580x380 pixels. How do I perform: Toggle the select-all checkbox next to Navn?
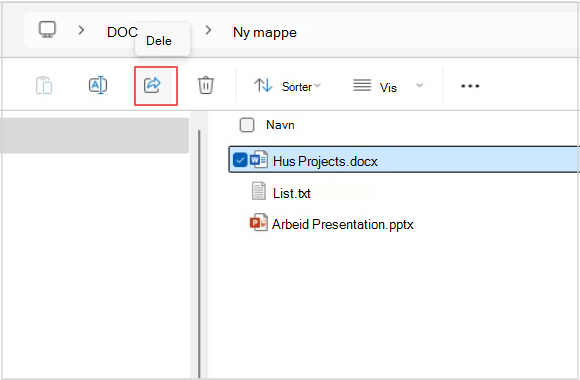tap(247, 125)
